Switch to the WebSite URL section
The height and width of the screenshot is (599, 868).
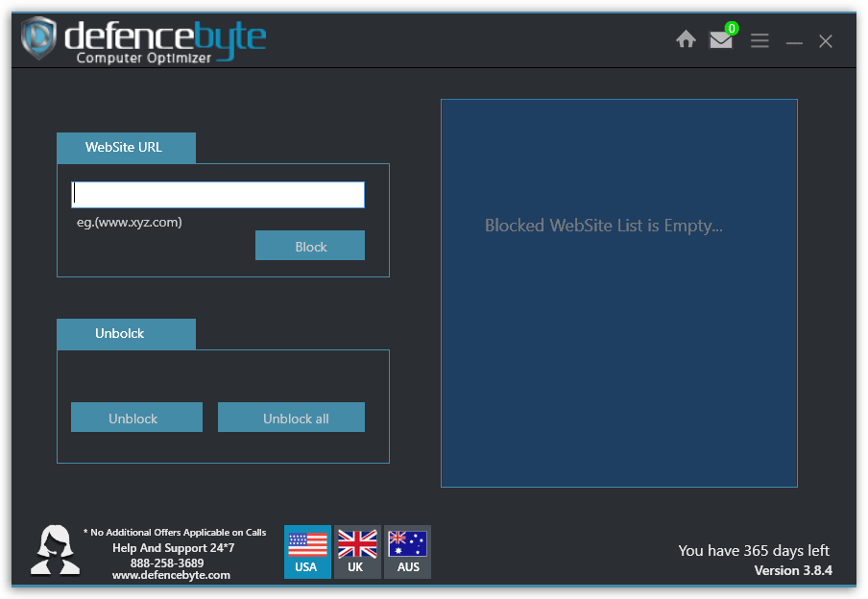[126, 148]
